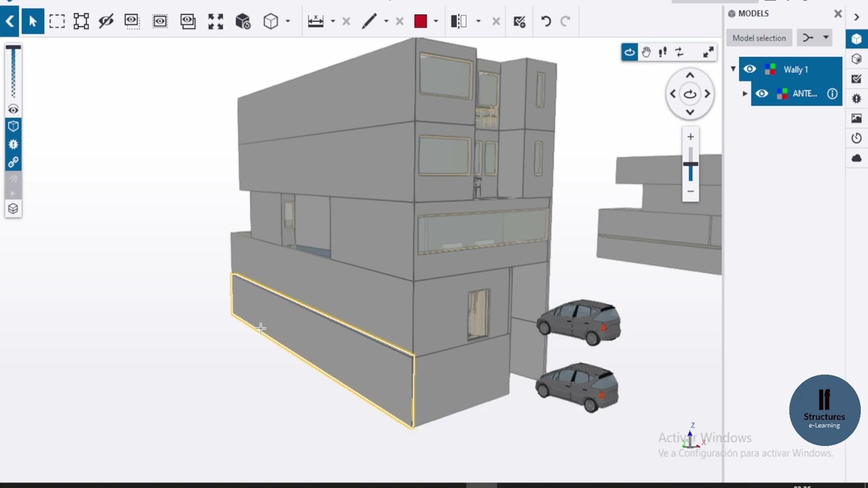Activate the dashed rectangle area selection tool
Viewport: 868px width, 488px height.
57,22
